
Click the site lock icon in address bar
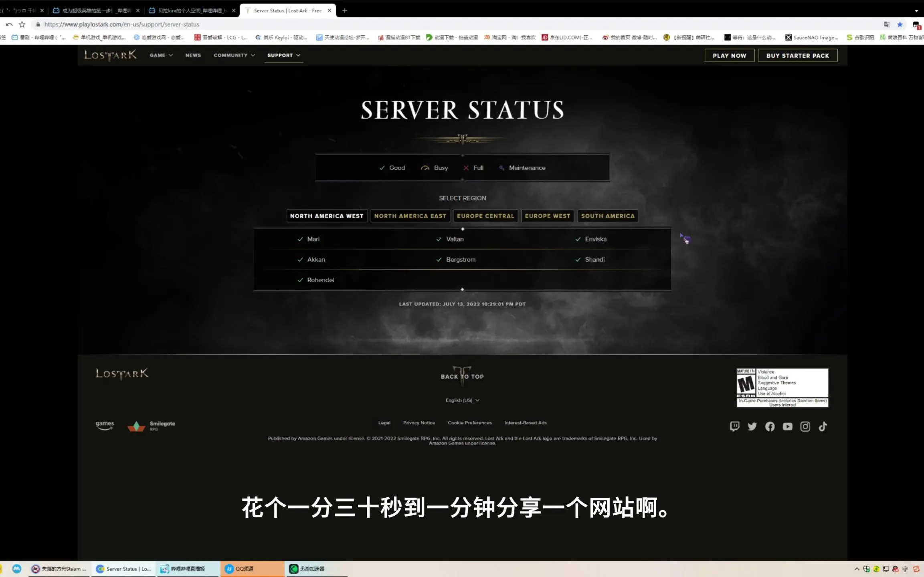[x=38, y=24]
